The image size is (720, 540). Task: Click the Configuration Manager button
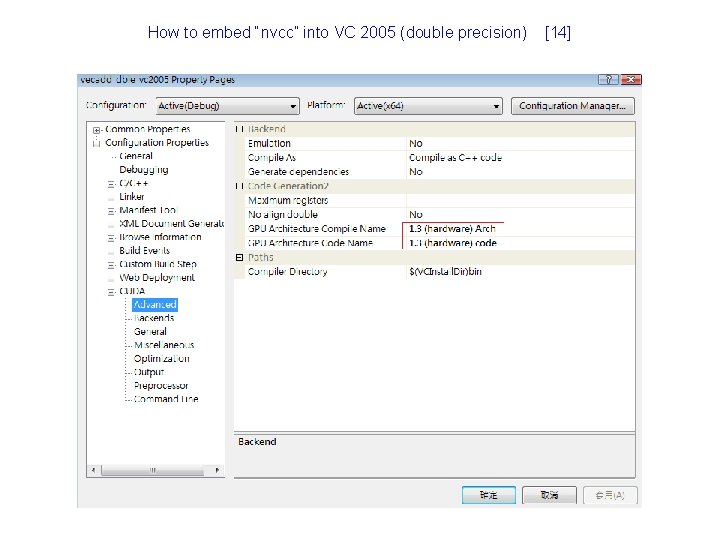point(573,106)
